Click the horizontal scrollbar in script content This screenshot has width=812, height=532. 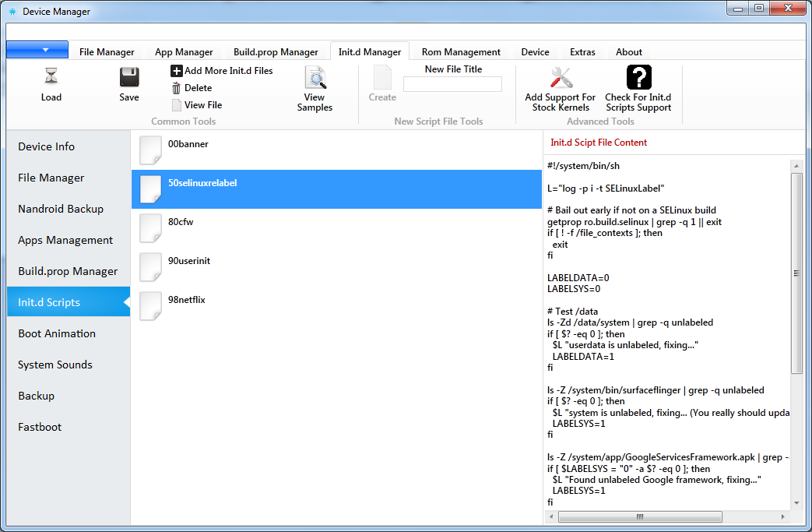(x=640, y=516)
